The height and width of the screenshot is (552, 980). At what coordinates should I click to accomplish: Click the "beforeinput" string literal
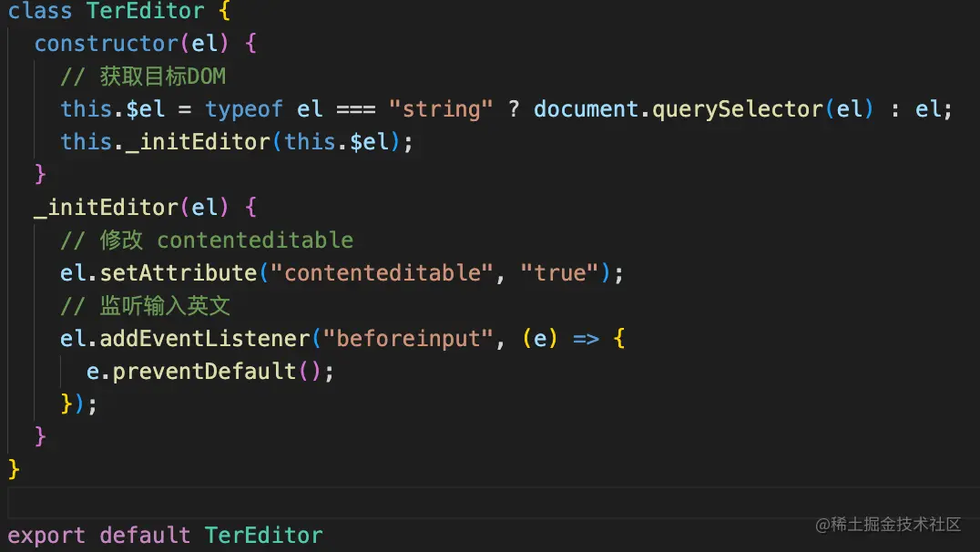tap(408, 338)
